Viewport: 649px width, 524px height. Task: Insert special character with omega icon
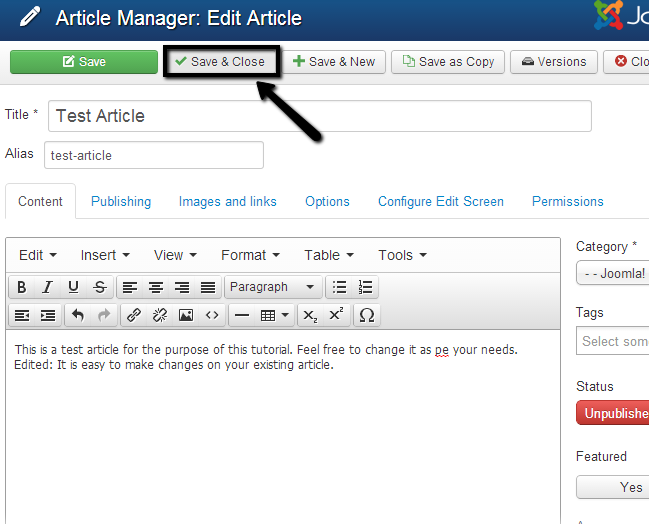pyautogui.click(x=366, y=315)
